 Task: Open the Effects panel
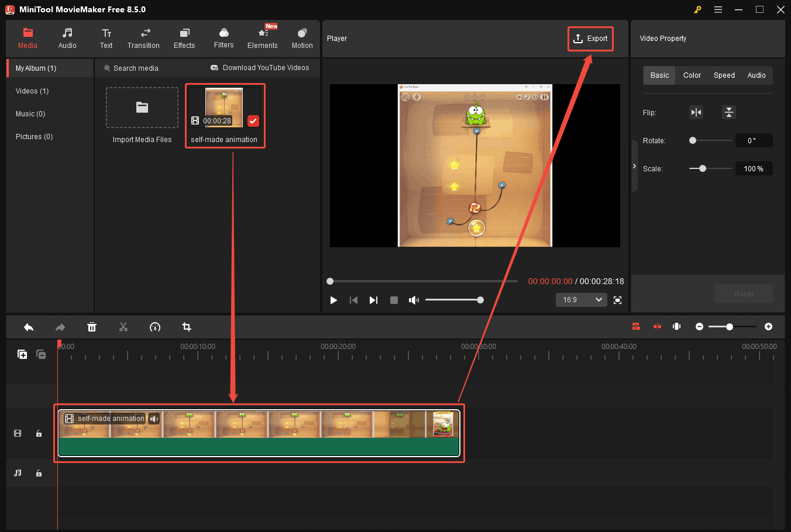tap(184, 38)
